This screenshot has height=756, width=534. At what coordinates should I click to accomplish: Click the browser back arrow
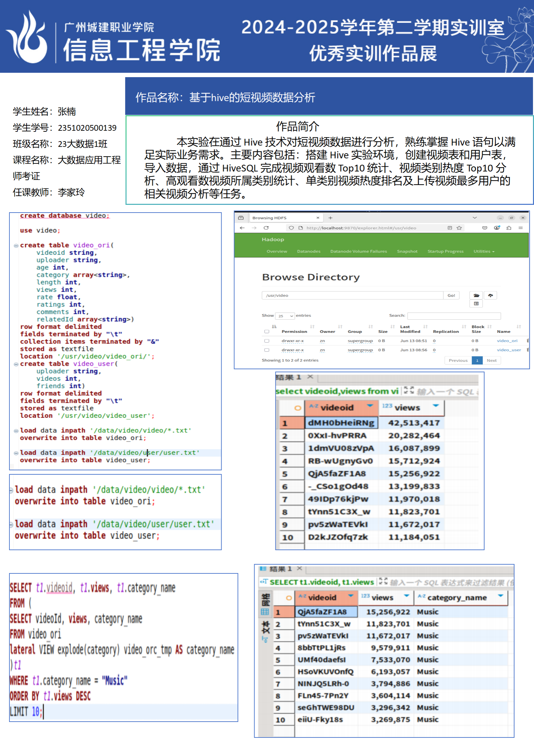tap(242, 228)
